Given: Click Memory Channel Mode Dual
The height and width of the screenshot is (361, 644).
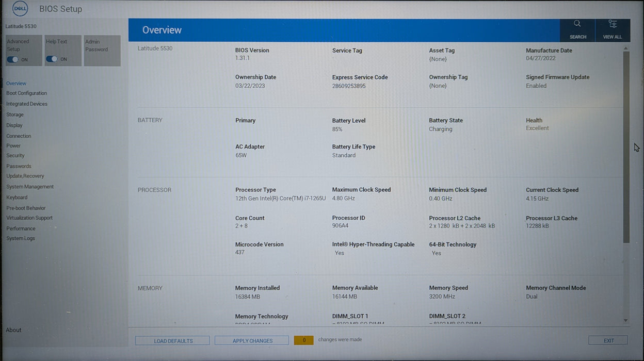Looking at the screenshot, I should (x=532, y=297).
